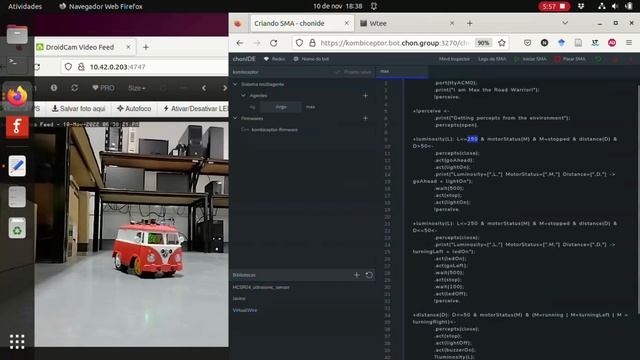
Task: Click Nome do bot in chonIDE header
Action: pos(311,59)
